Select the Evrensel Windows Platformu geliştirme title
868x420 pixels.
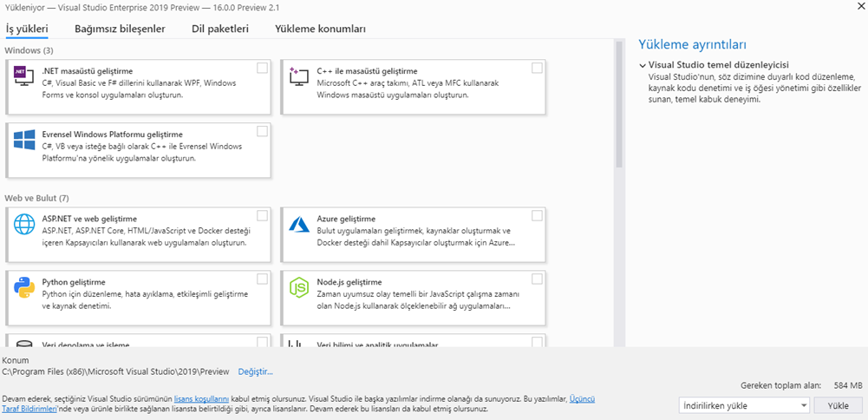(113, 135)
